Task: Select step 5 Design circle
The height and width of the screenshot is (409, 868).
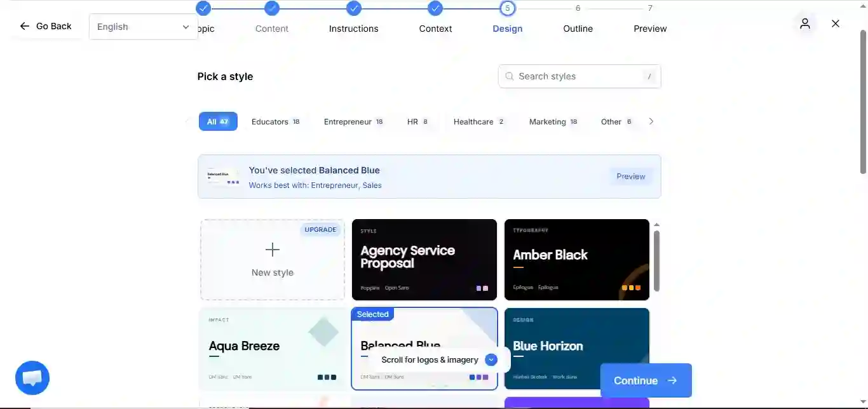Action: [508, 8]
